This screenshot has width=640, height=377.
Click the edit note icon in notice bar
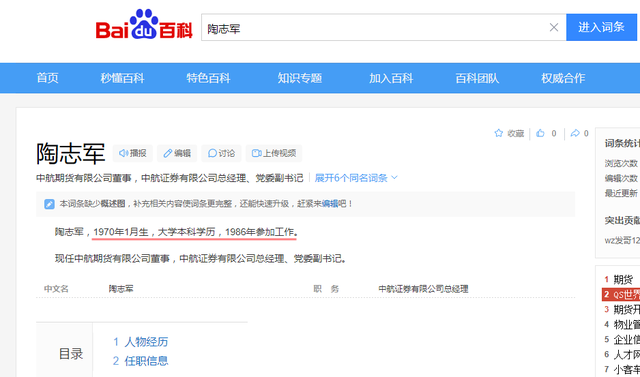(49, 204)
